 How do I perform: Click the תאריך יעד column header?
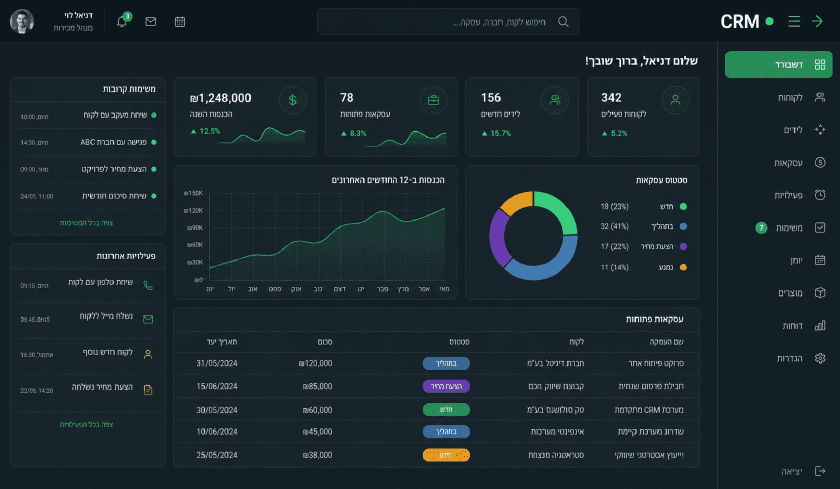tap(222, 342)
